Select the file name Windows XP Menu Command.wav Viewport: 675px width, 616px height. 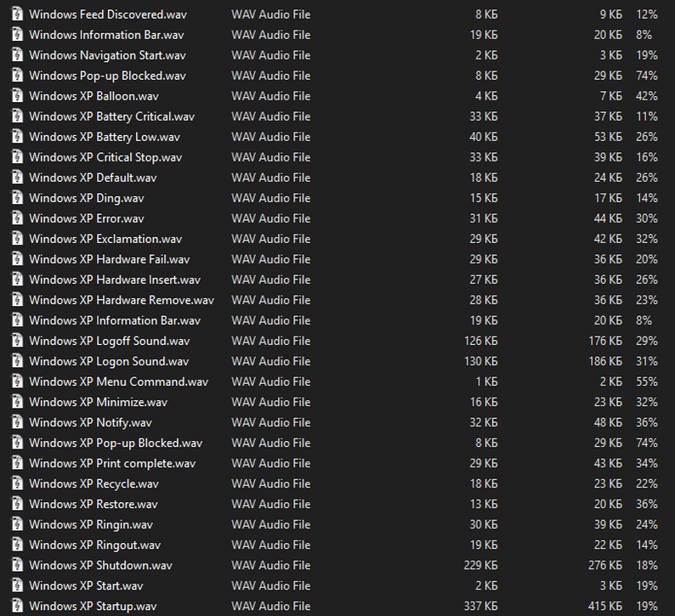[119, 381]
